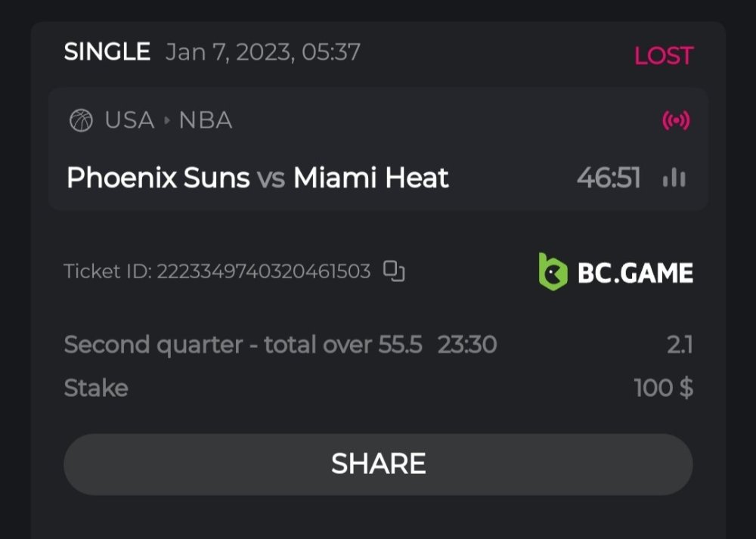The width and height of the screenshot is (756, 539).
Task: Click the 46:51 match score
Action: 609,178
